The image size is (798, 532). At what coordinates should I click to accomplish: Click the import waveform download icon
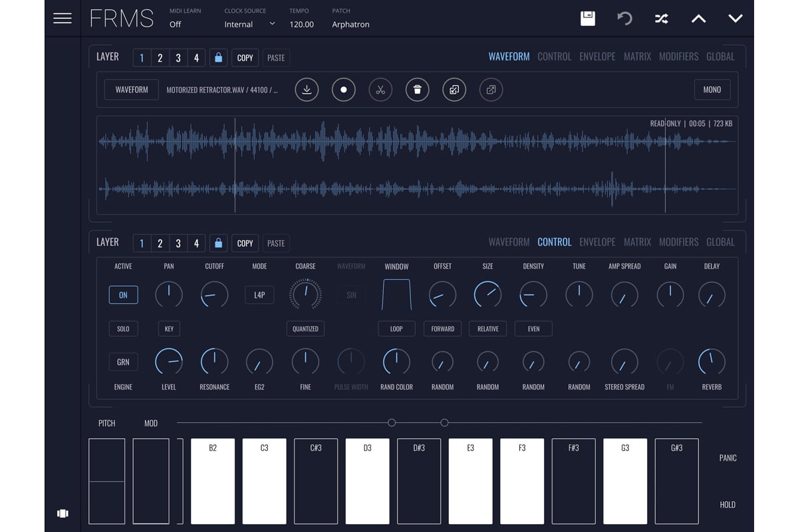307,90
